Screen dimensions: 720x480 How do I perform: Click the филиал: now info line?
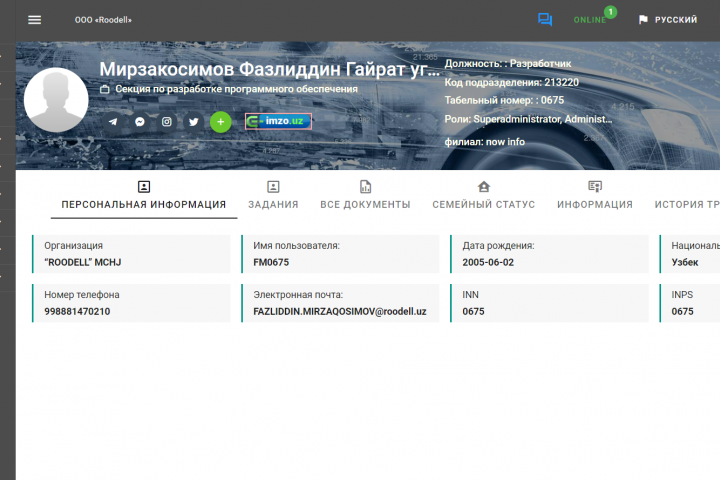[x=484, y=142]
